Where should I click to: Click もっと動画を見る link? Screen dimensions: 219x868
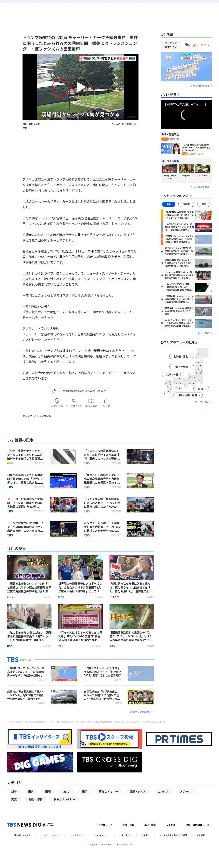201,187
